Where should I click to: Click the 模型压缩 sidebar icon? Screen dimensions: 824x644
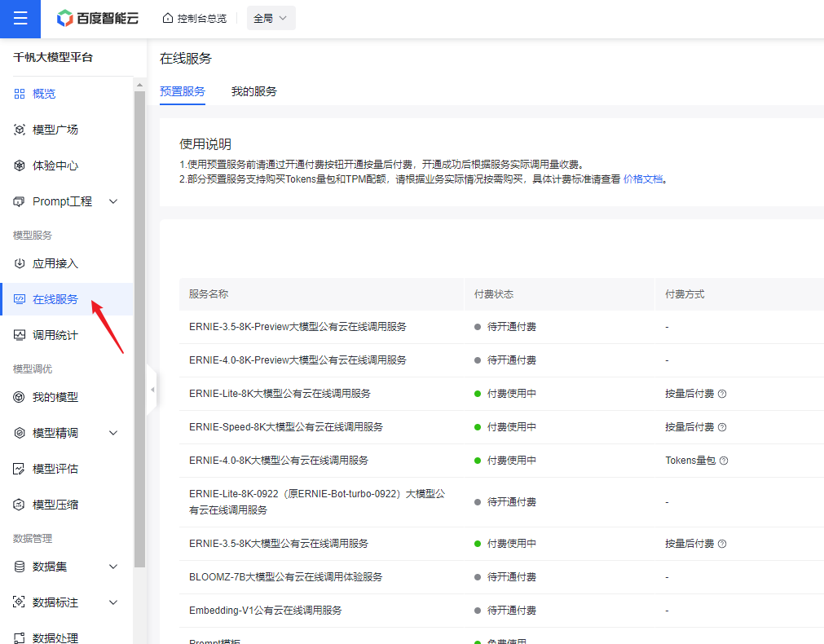pyautogui.click(x=20, y=505)
